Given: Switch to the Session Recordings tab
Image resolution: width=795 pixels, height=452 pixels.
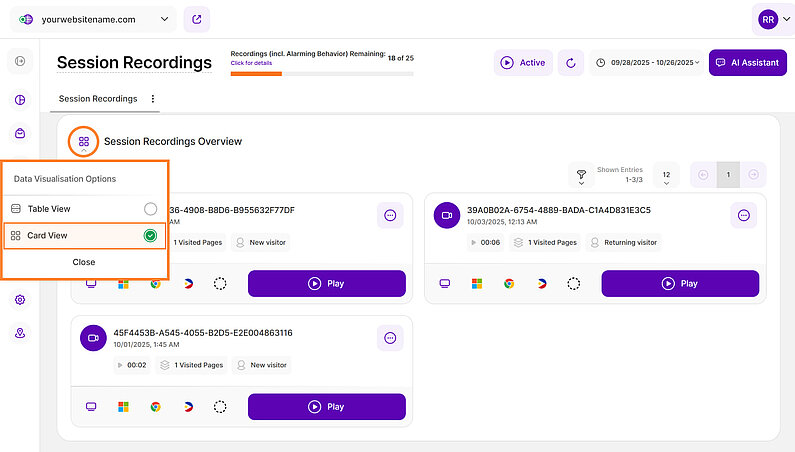Looking at the screenshot, I should 98,99.
